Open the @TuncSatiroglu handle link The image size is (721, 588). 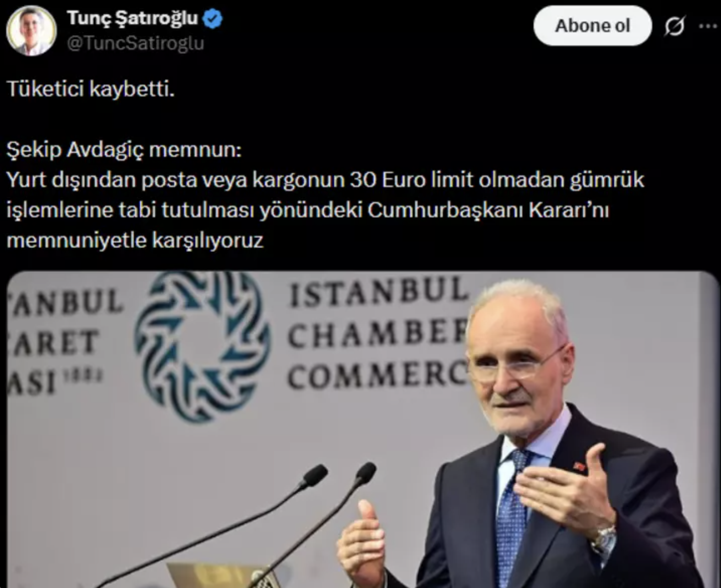pyautogui.click(x=136, y=43)
